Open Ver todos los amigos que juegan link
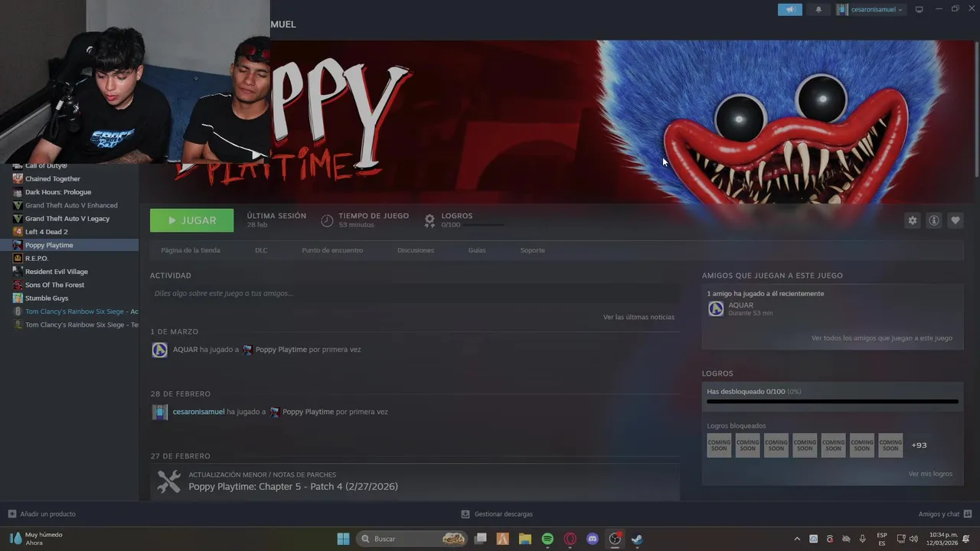 click(882, 338)
